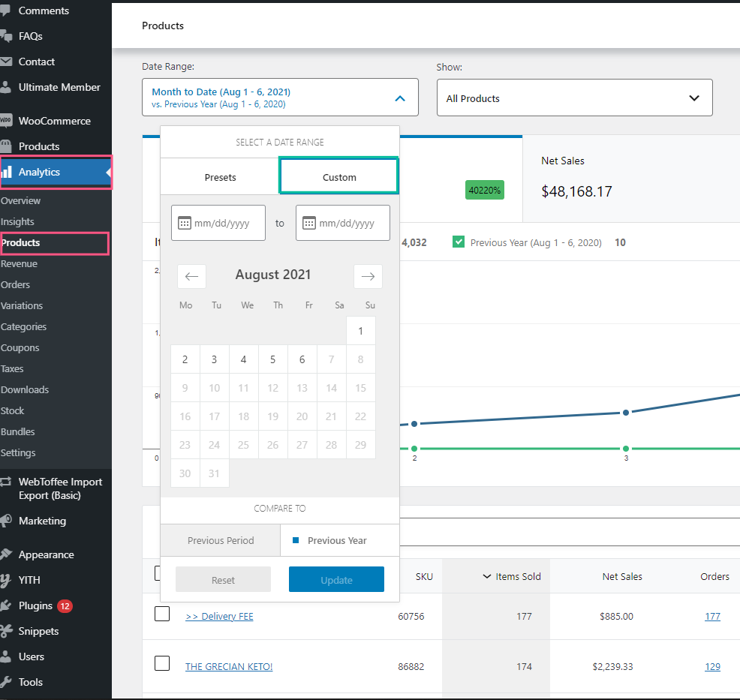Select Previous Year comparison option
This screenshot has width=740, height=700.
[x=338, y=540]
